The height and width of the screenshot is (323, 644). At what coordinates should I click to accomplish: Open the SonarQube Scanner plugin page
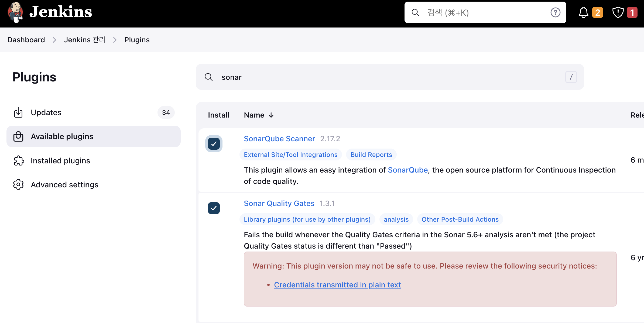[279, 139]
